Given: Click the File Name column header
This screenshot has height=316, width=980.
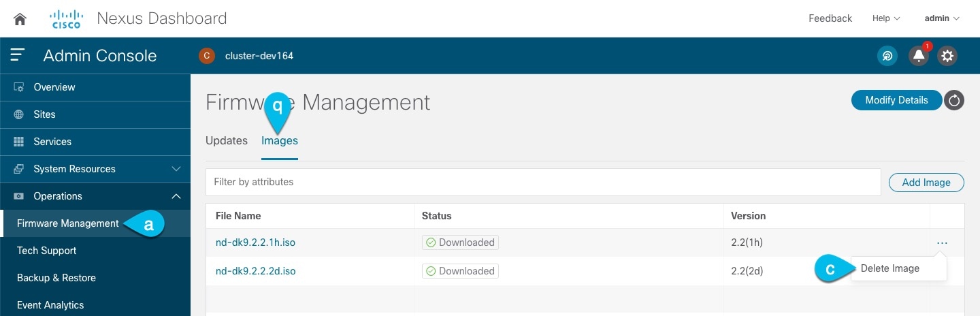Looking at the screenshot, I should tap(238, 216).
